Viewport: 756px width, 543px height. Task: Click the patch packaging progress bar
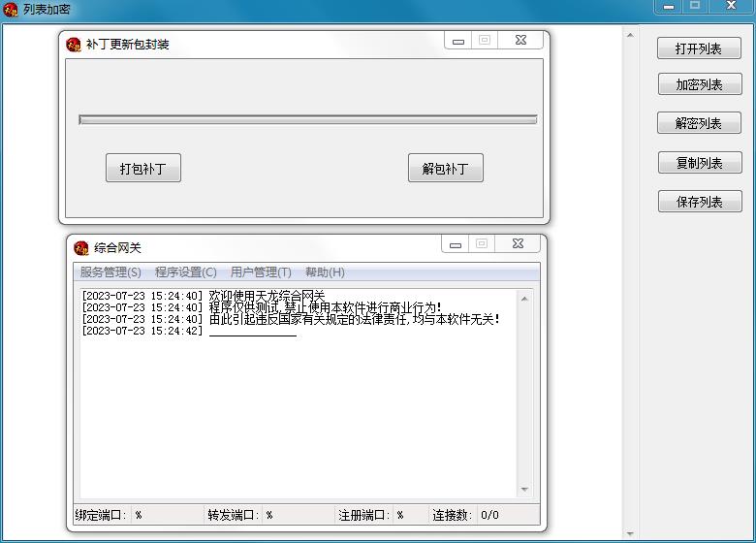(307, 120)
